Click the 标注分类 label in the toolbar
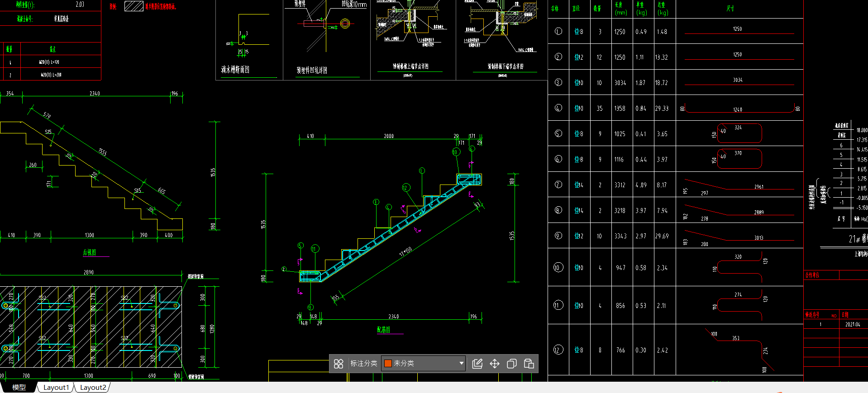The image size is (868, 393). [364, 363]
